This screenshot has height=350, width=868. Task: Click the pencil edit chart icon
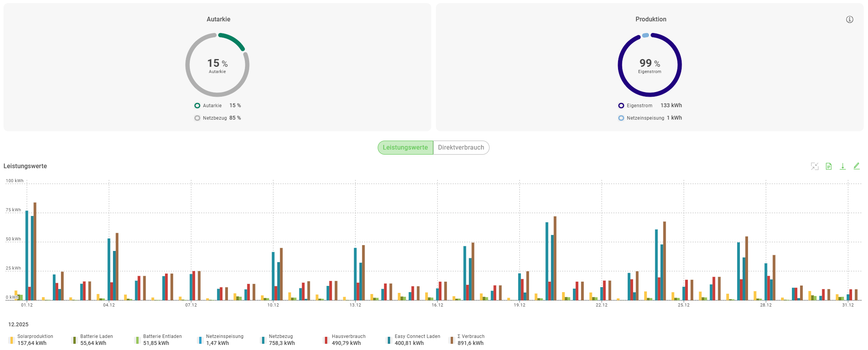click(856, 166)
